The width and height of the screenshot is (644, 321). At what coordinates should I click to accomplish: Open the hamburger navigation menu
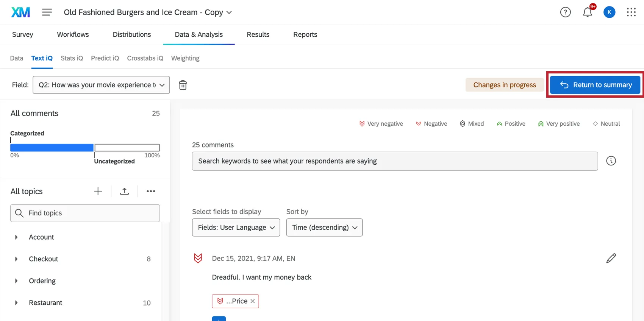47,12
